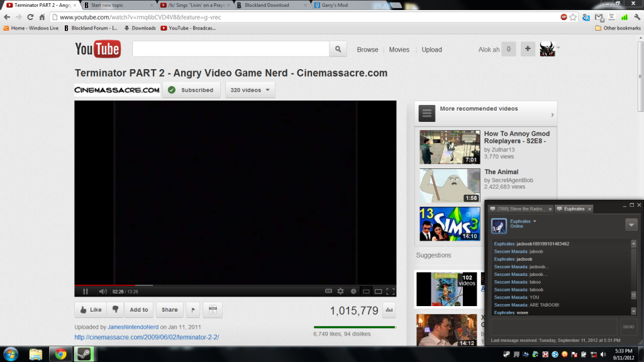The height and width of the screenshot is (362, 644).
Task: Click the system tray volume icon
Action: [x=603, y=354]
